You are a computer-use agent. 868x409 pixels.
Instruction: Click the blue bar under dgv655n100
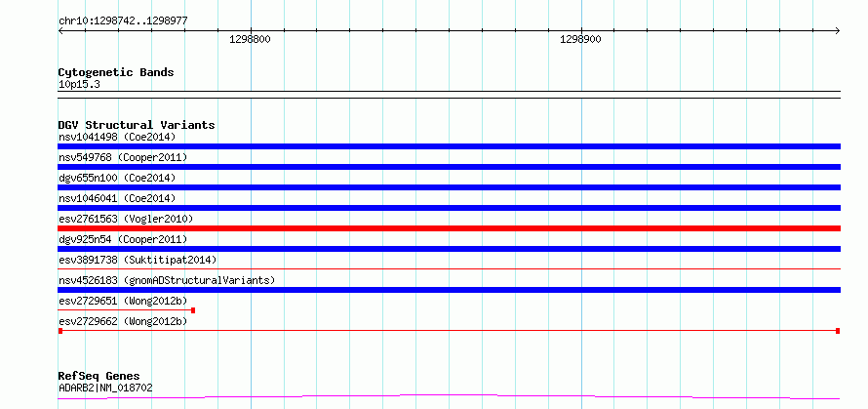click(449, 187)
